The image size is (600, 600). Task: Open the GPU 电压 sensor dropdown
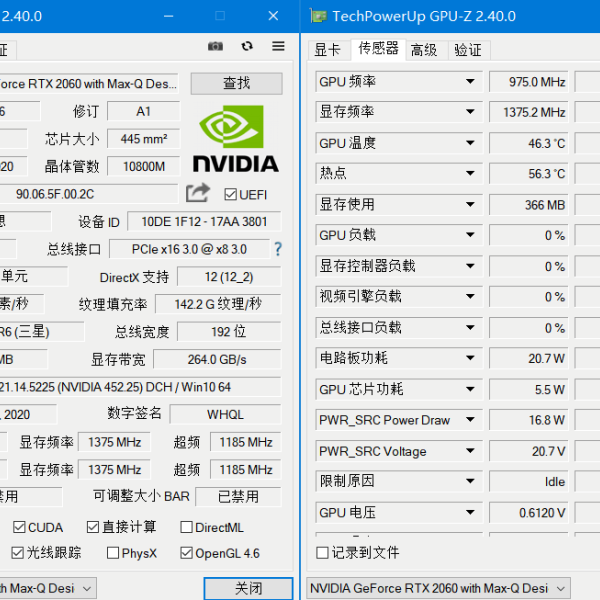(x=471, y=512)
